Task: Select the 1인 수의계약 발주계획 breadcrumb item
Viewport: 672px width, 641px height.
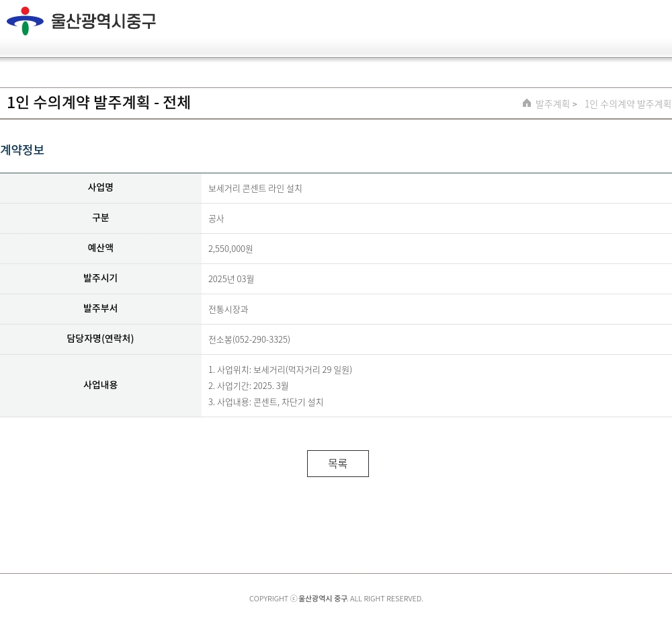Action: [x=628, y=104]
